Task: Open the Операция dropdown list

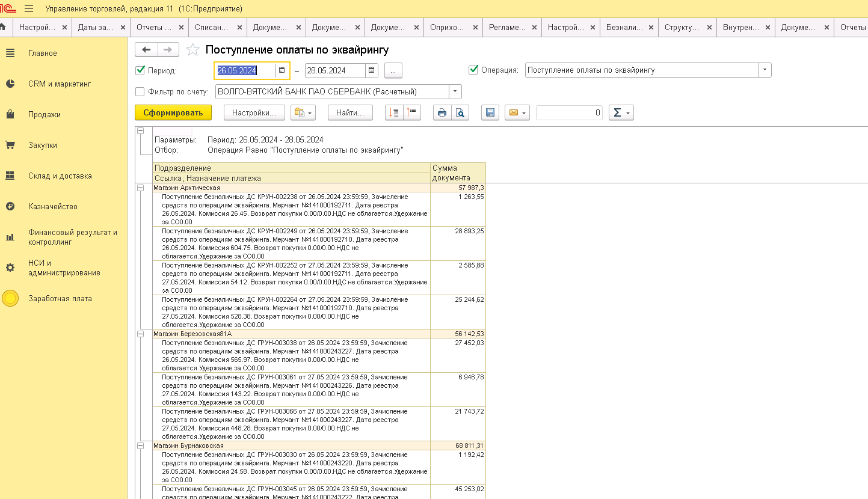Action: coord(765,70)
